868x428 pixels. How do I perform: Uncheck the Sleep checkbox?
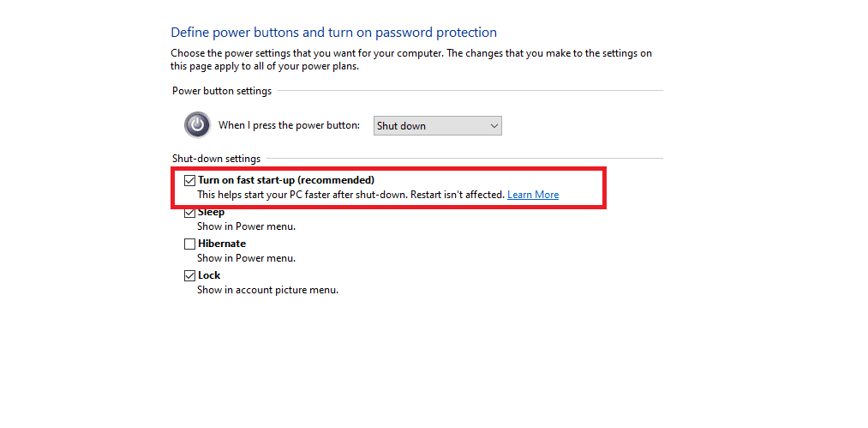click(190, 213)
